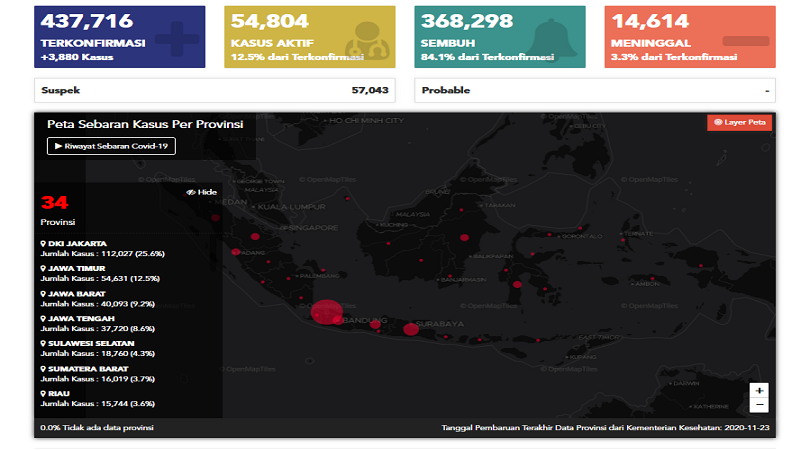
Task: Click the Probable count row
Action: point(595,90)
